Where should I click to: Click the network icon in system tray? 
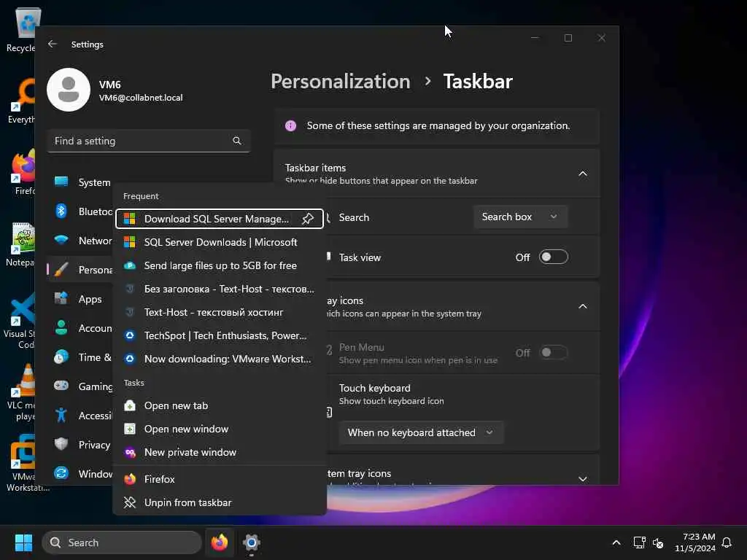coord(639,542)
